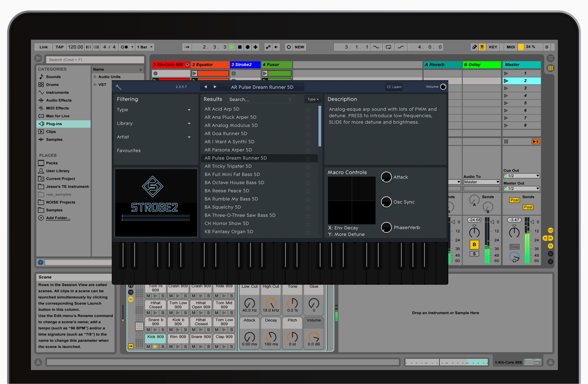Click CC Learn button

click(x=394, y=87)
